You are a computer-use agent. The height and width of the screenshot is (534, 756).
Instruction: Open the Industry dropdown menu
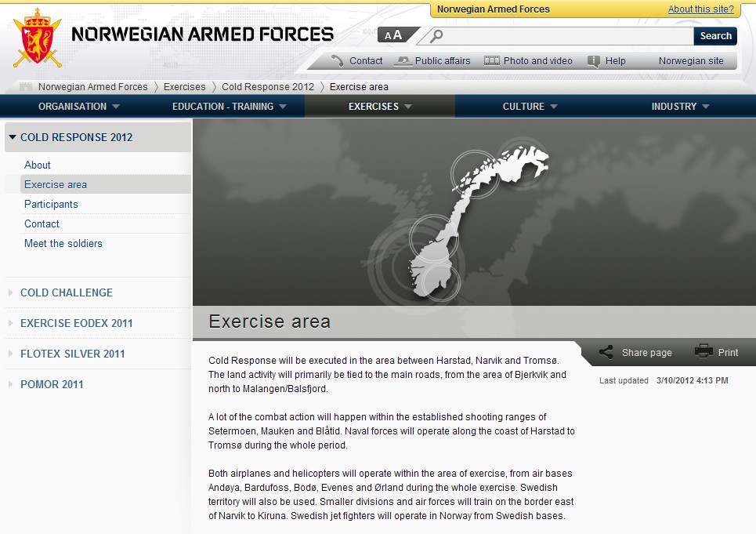tap(680, 107)
